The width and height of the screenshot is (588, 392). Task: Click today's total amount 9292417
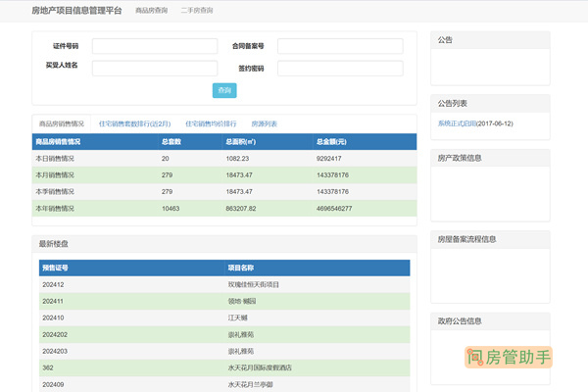click(x=329, y=159)
